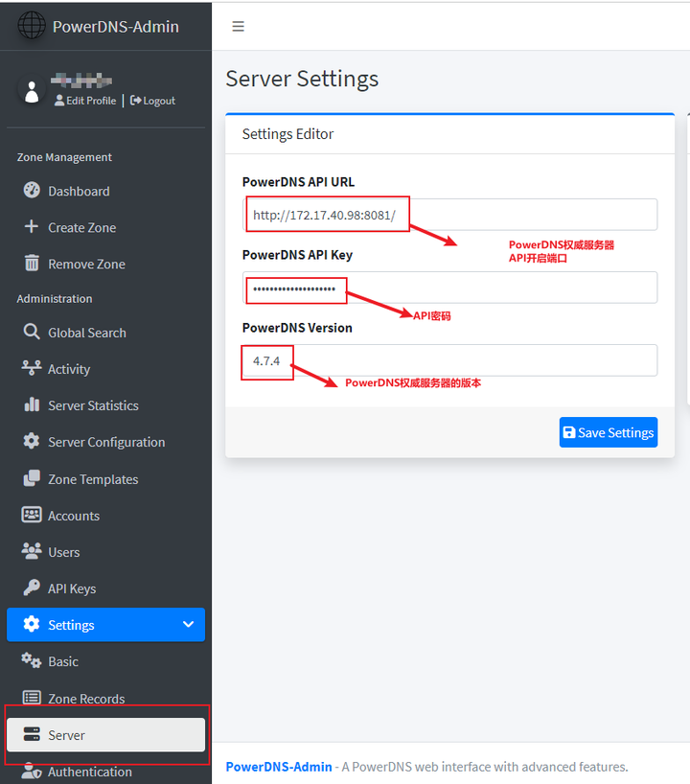Click the Server rack icon
The image size is (690, 784).
click(x=32, y=734)
